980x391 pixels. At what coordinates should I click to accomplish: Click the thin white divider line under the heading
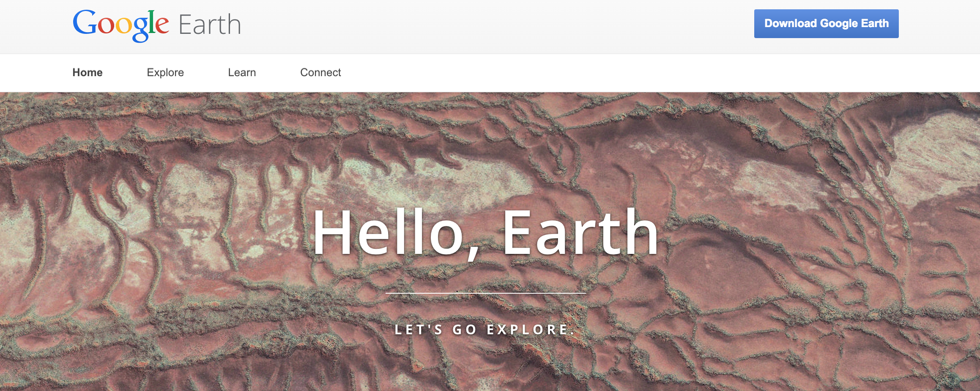click(486, 293)
